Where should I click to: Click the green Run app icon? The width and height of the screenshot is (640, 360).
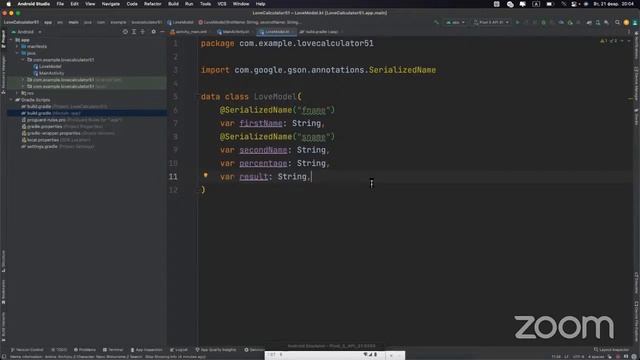[x=517, y=22]
